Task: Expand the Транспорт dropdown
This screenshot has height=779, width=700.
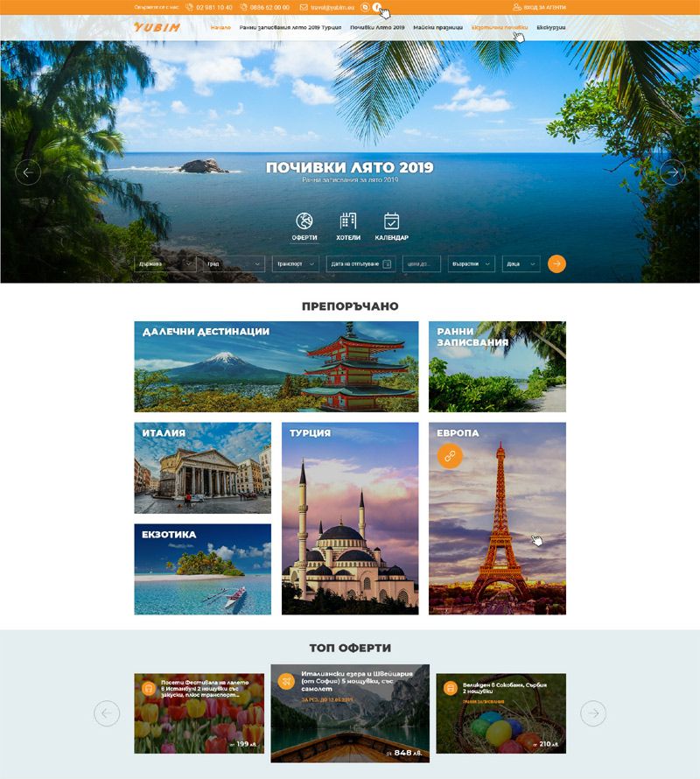Action: 296,263
